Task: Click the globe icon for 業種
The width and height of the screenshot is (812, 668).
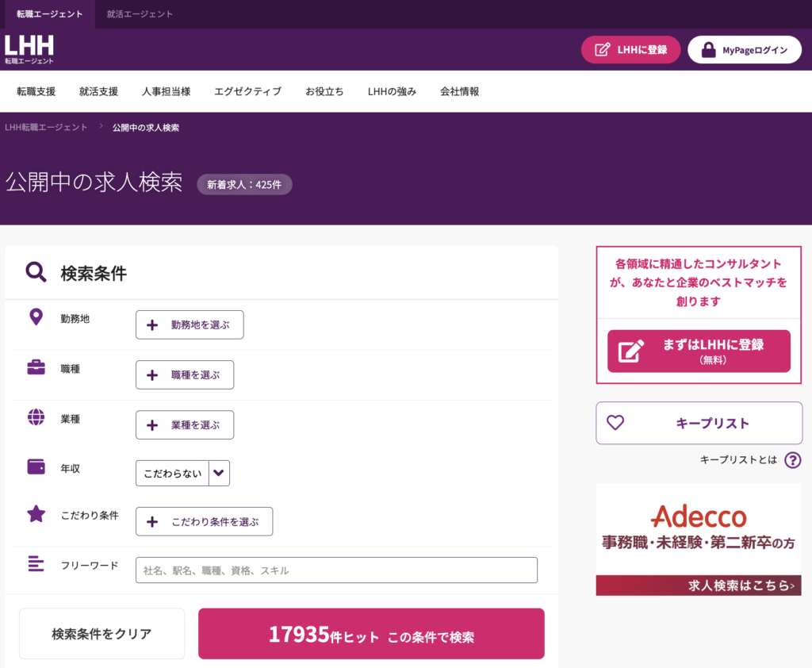Action: [36, 417]
